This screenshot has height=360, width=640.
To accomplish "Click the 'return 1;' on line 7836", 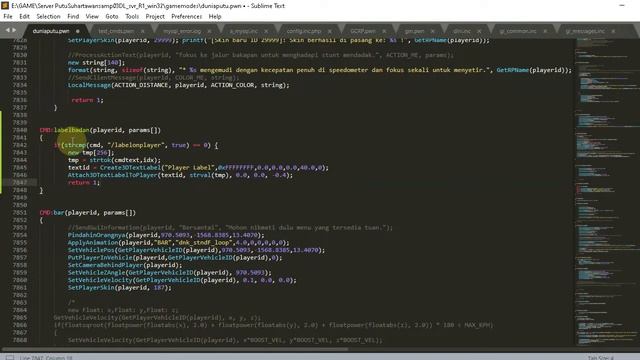I will coord(87,100).
